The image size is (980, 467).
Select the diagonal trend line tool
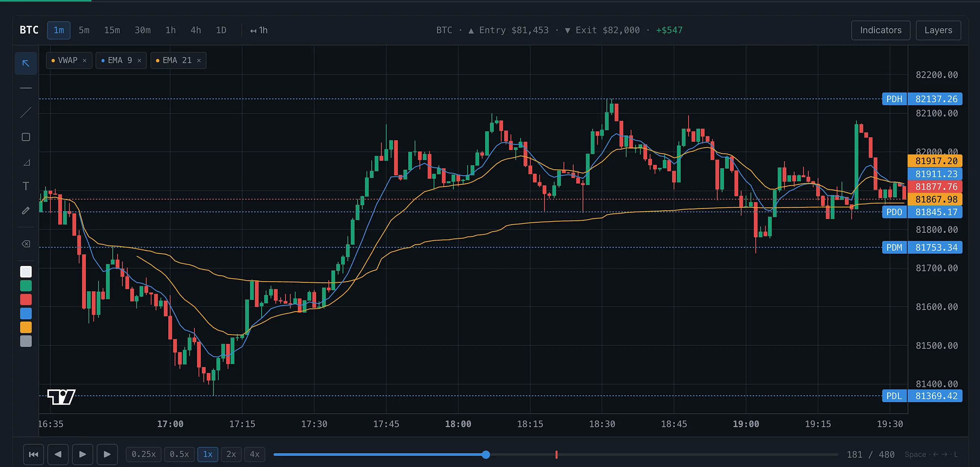(x=26, y=113)
